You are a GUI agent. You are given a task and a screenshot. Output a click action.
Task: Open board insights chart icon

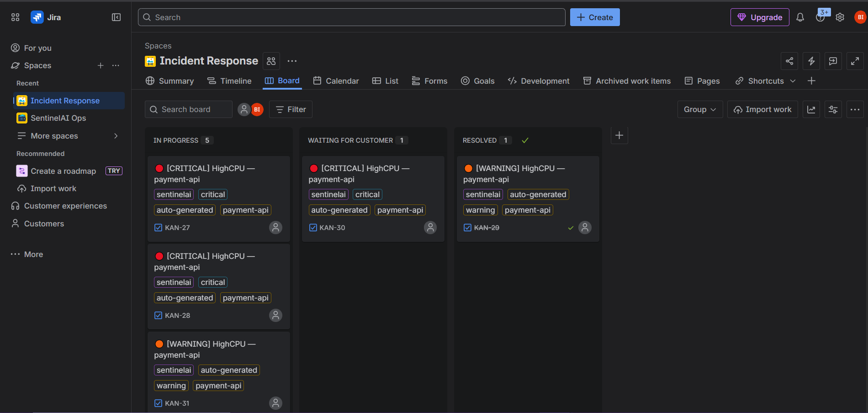(x=811, y=109)
